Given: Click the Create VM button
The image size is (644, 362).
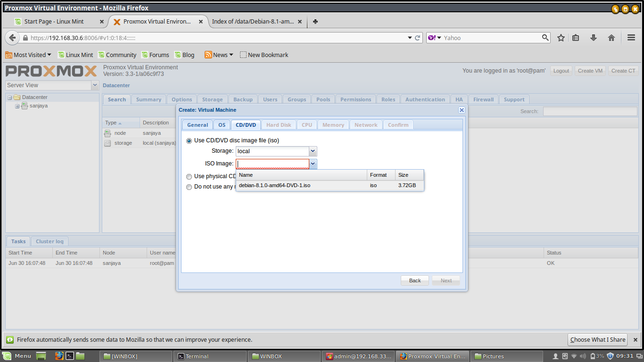Looking at the screenshot, I should tap(590, 71).
